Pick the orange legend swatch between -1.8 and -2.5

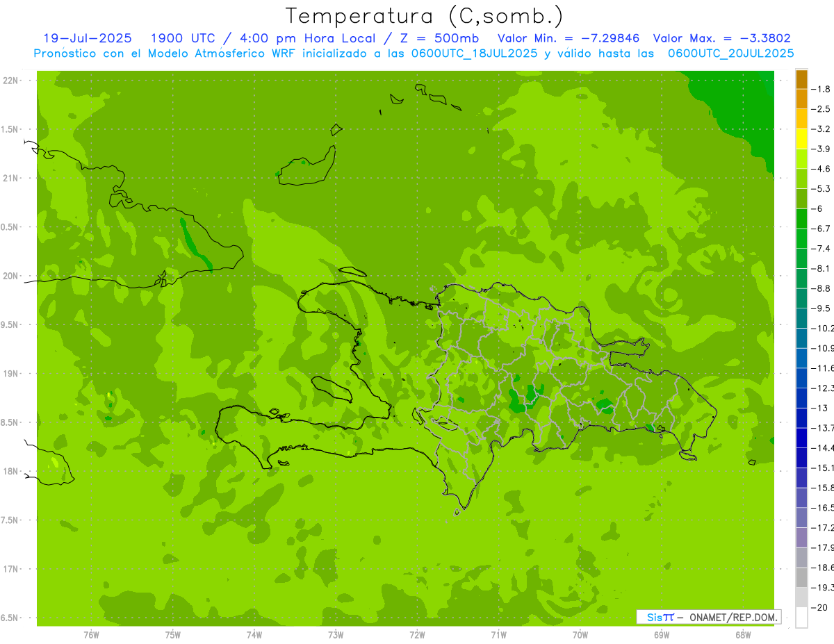pyautogui.click(x=801, y=99)
